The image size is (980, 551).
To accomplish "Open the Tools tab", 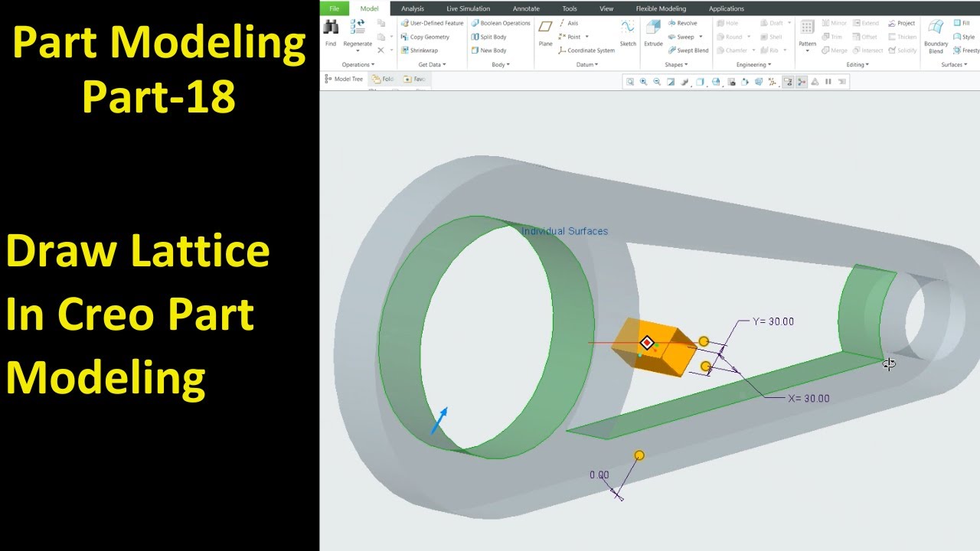I will point(570,8).
